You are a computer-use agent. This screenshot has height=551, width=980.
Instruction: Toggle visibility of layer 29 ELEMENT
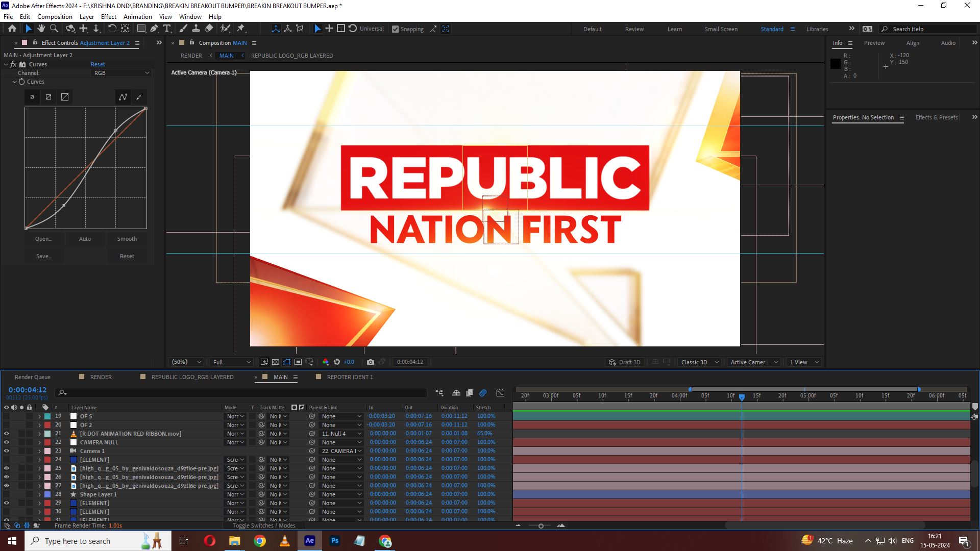coord(7,503)
